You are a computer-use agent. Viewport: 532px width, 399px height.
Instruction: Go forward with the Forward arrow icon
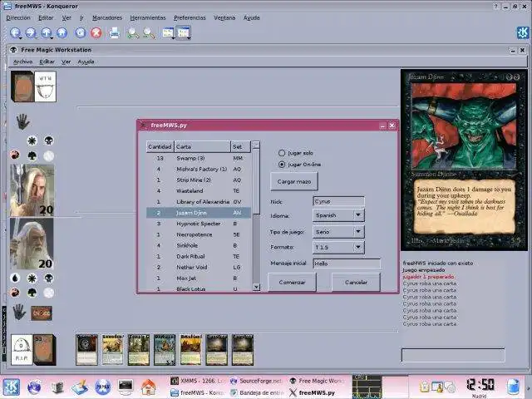[31, 32]
